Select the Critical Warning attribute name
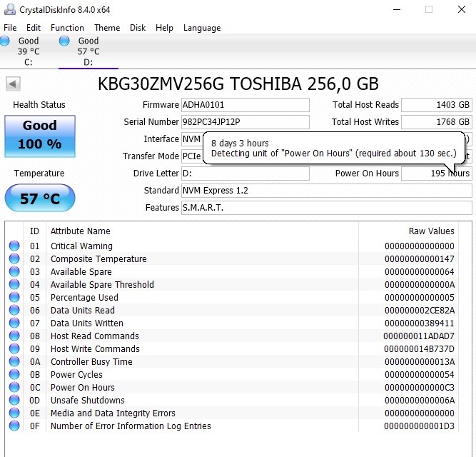The image size is (476, 457). tap(81, 246)
